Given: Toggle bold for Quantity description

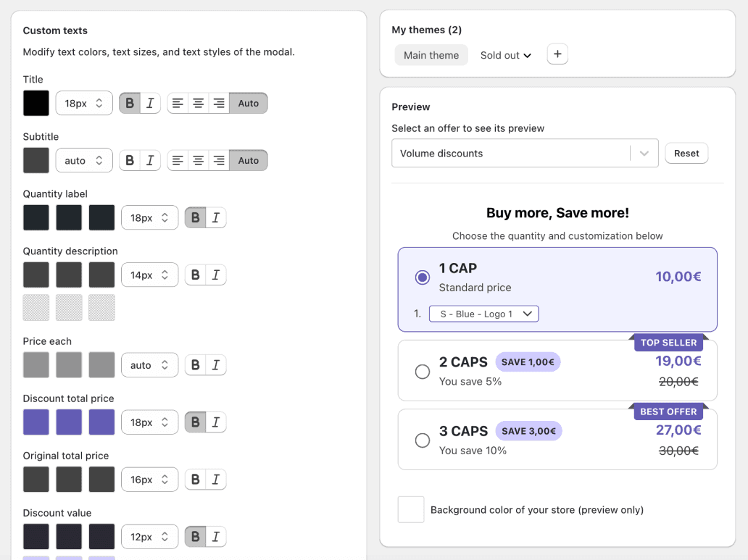Looking at the screenshot, I should (196, 275).
